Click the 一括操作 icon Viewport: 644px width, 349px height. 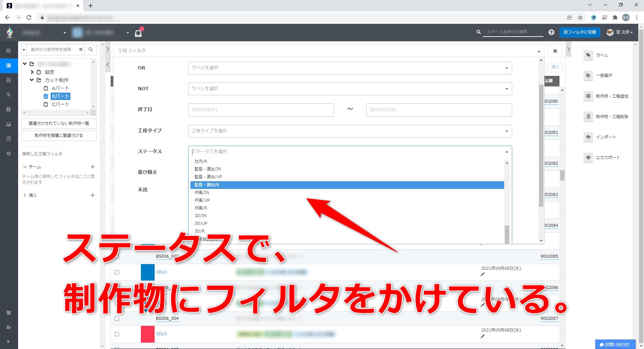pos(588,76)
